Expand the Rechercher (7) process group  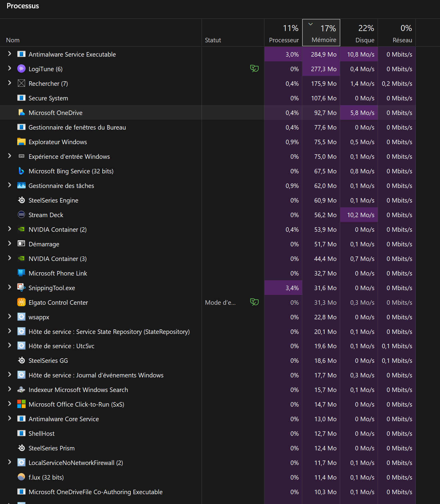(10, 83)
